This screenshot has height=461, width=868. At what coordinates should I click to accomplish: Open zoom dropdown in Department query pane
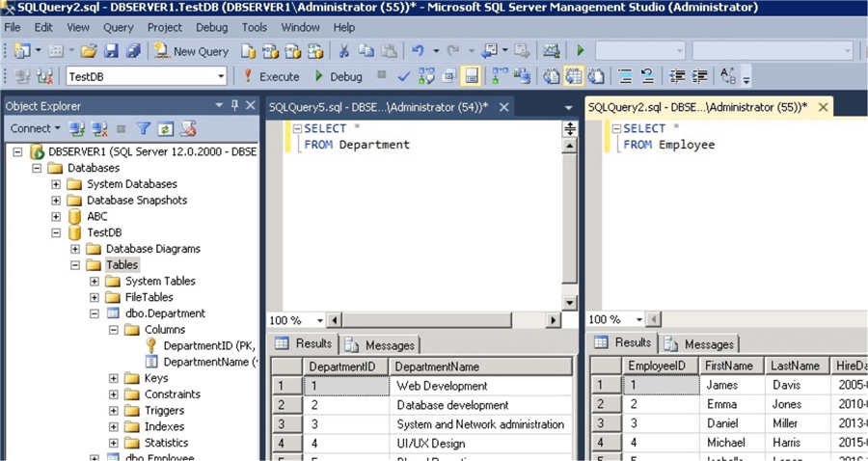click(x=320, y=320)
